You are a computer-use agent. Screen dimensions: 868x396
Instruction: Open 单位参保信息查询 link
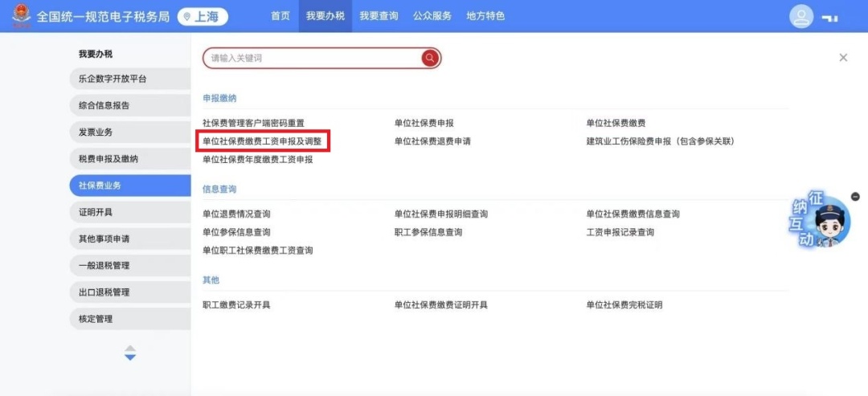click(x=236, y=232)
